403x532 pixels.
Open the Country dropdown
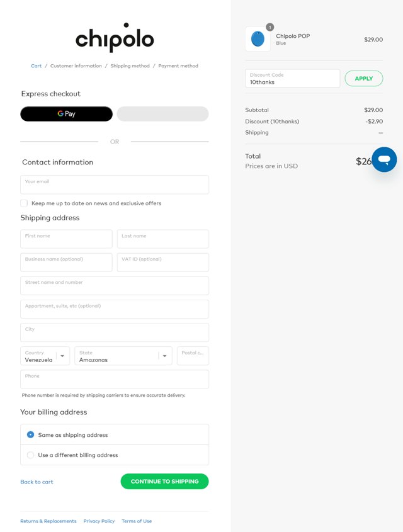(x=45, y=356)
